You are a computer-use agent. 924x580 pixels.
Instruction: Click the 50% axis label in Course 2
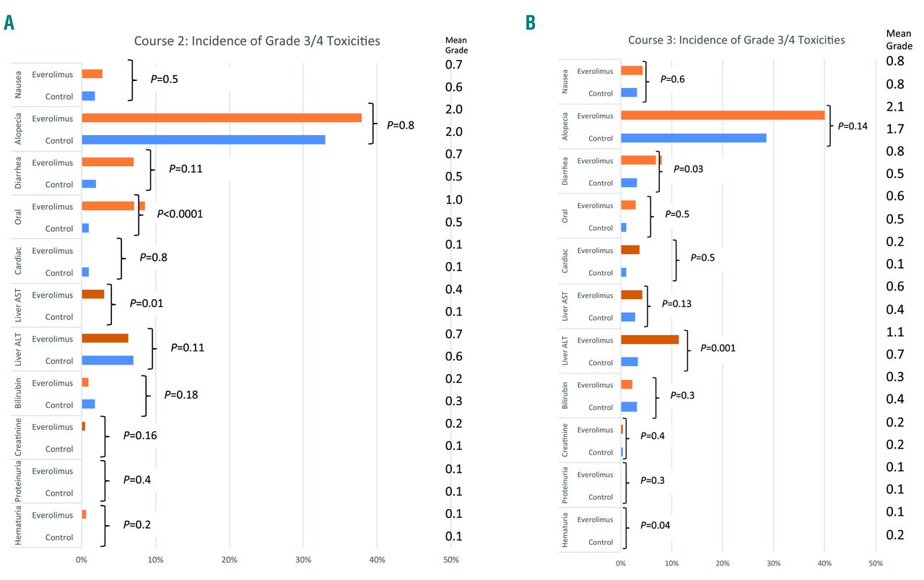point(450,560)
